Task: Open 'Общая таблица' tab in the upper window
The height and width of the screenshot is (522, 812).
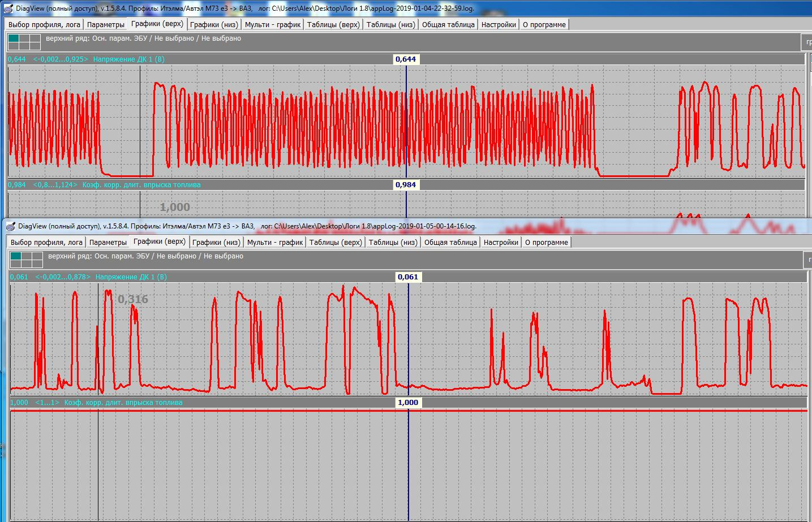Action: [448, 24]
